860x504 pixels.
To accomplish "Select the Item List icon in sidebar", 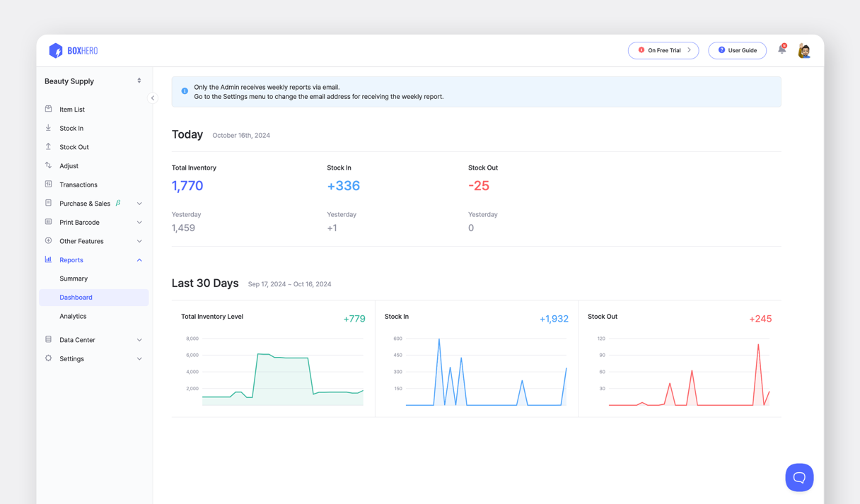I will tap(48, 109).
